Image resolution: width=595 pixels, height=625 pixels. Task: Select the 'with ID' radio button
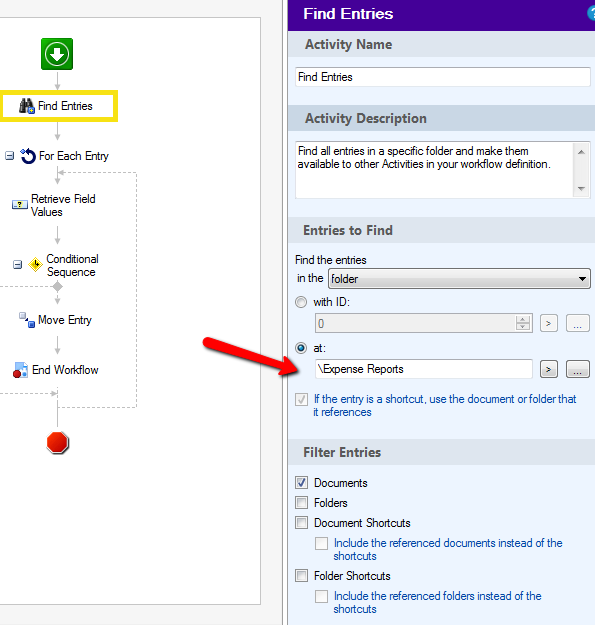(x=301, y=302)
